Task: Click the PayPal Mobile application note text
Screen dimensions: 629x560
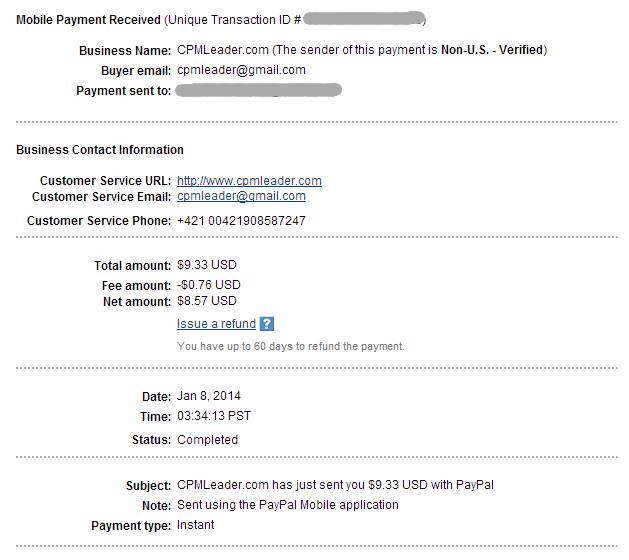Action: tap(288, 505)
